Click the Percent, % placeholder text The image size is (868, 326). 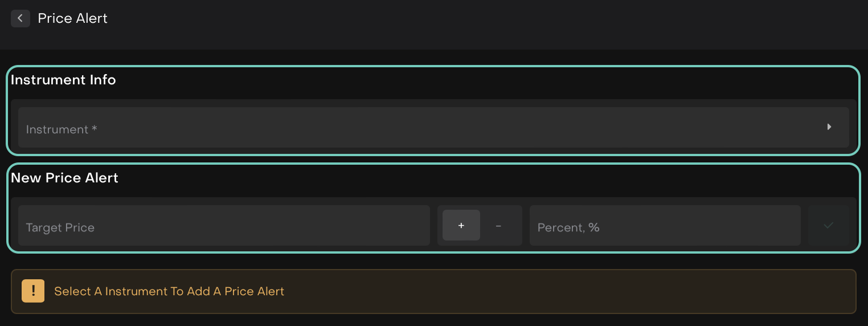(x=568, y=227)
